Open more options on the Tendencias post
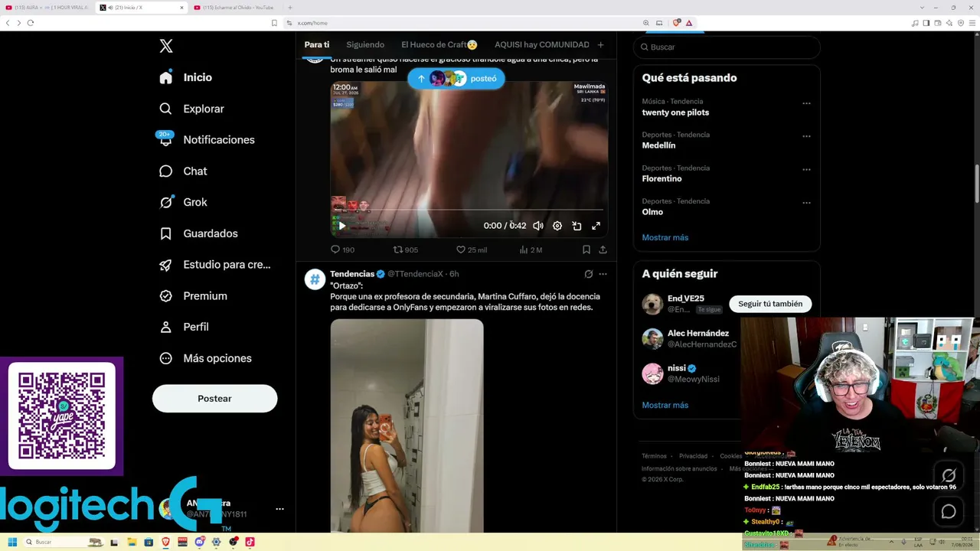 pyautogui.click(x=603, y=274)
